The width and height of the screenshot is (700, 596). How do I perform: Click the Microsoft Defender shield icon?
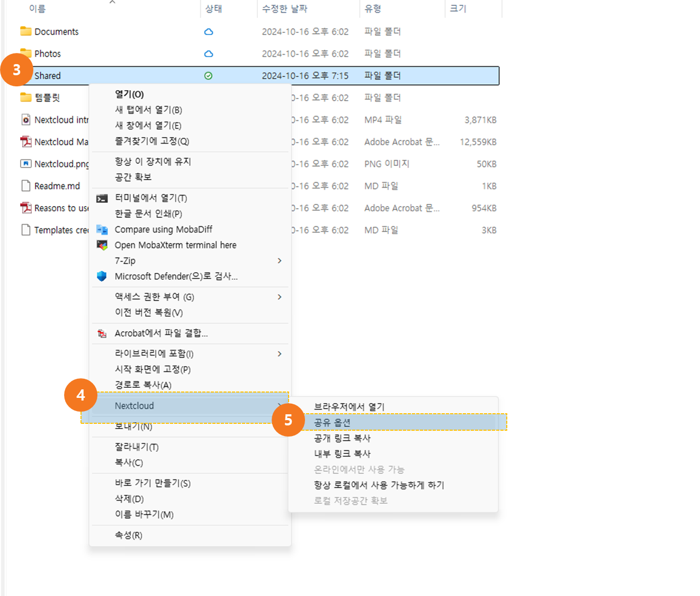pyautogui.click(x=102, y=276)
